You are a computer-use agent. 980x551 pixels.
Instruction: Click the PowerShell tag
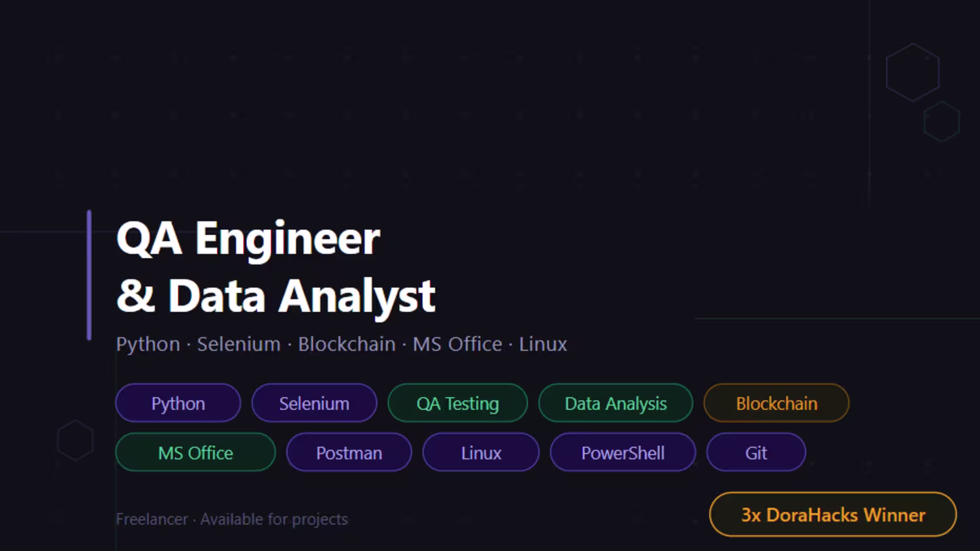tap(623, 452)
